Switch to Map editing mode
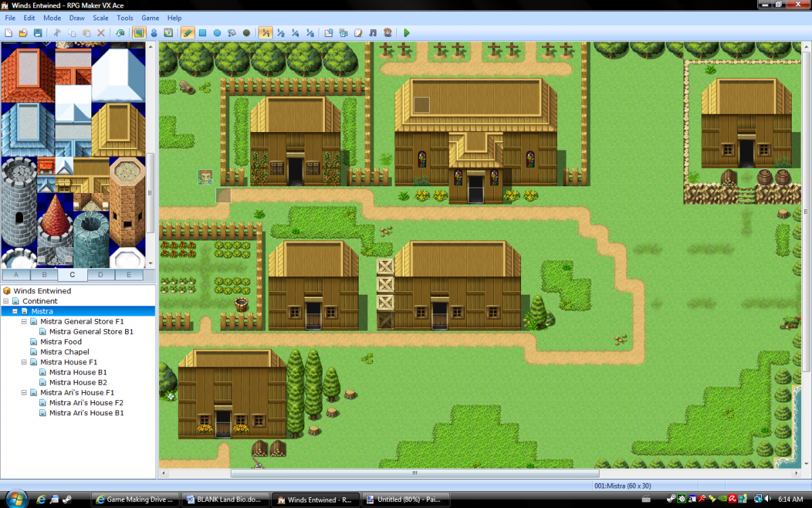 (x=139, y=33)
